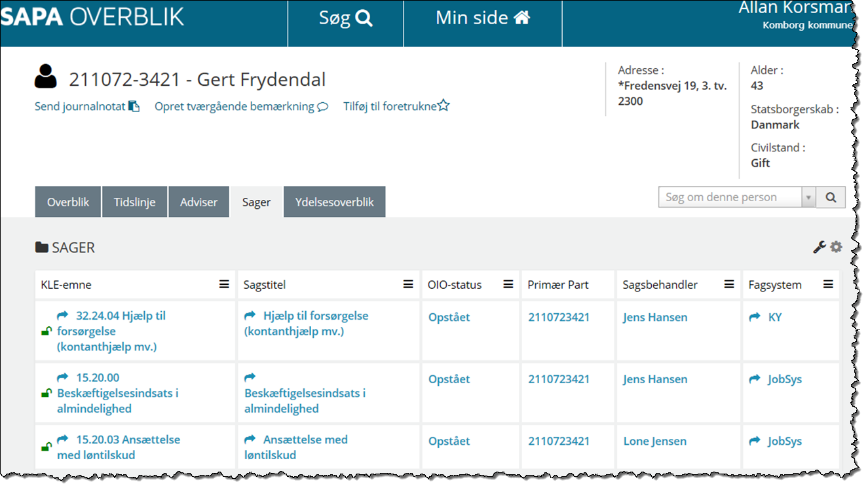Click green padlock icon in 32.24.04 row
This screenshot has height=488, width=868.
pos(46,331)
